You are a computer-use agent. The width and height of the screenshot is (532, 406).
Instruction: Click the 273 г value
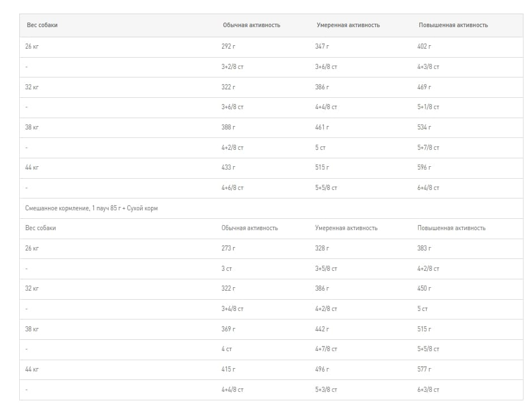pos(228,248)
